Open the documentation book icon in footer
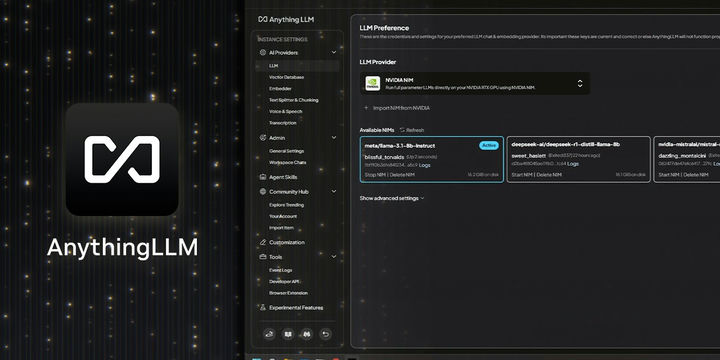Image resolution: width=720 pixels, height=360 pixels. coord(288,334)
